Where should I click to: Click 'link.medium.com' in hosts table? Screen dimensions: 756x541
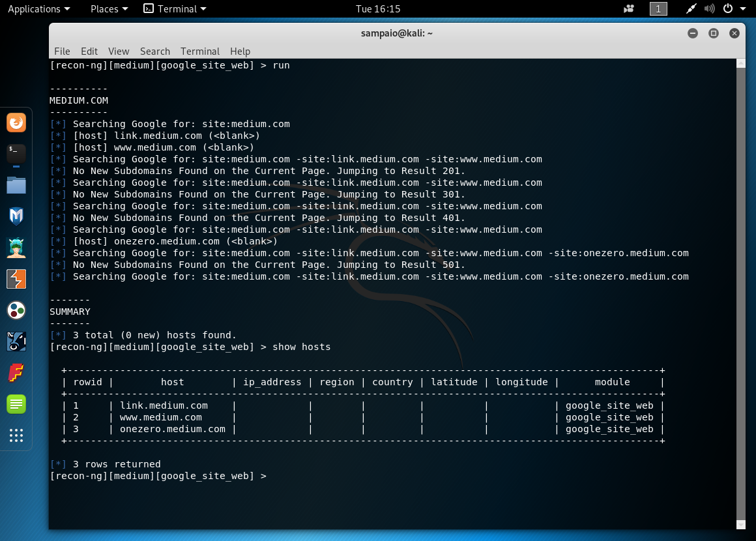tap(164, 405)
